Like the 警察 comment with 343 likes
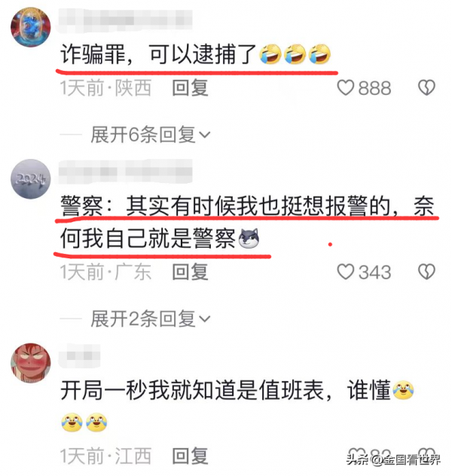Screen dimensions: 452x476 click(x=346, y=272)
